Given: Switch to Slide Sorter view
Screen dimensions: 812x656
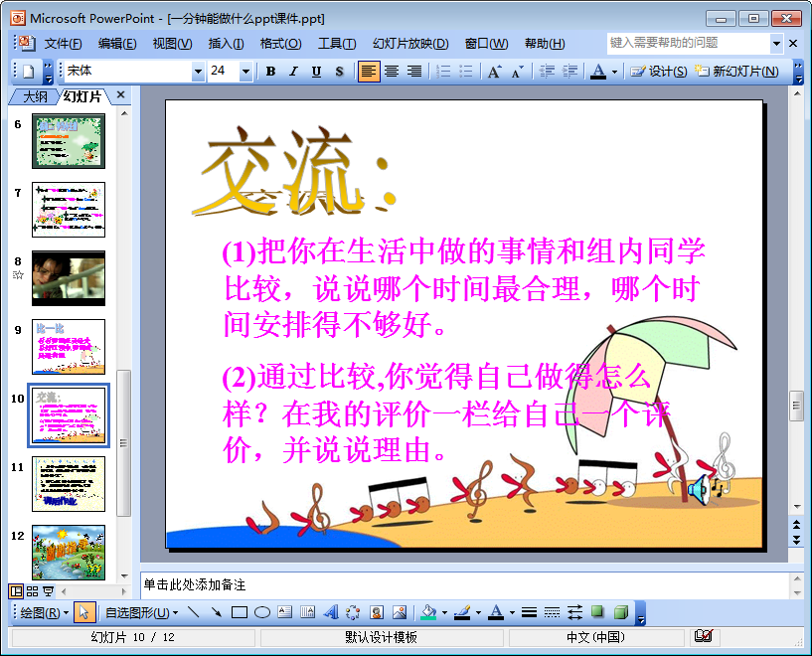Looking at the screenshot, I should pyautogui.click(x=32, y=590).
